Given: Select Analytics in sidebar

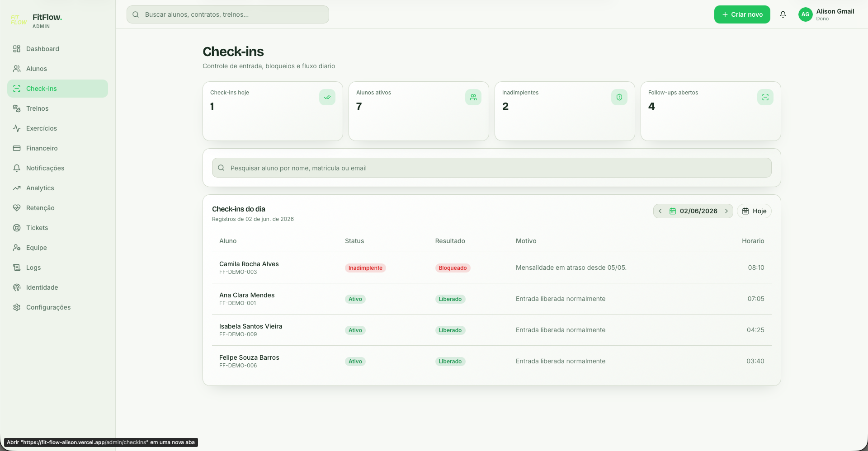Looking at the screenshot, I should pyautogui.click(x=57, y=188).
